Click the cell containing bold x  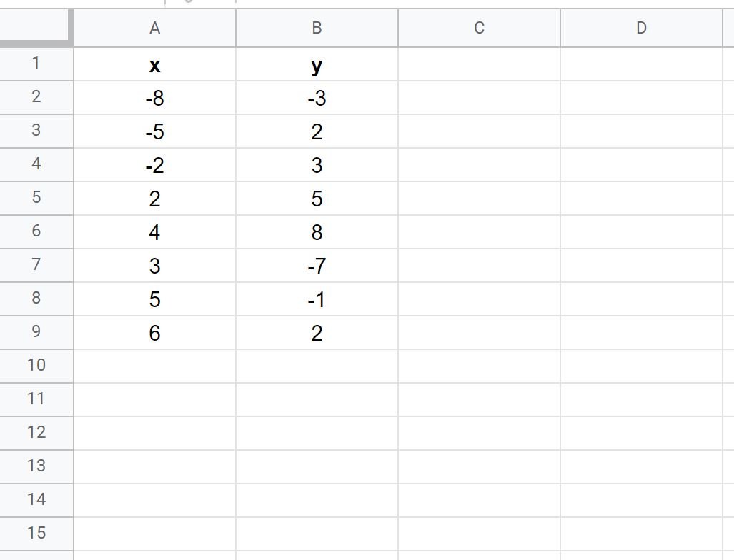coord(154,64)
